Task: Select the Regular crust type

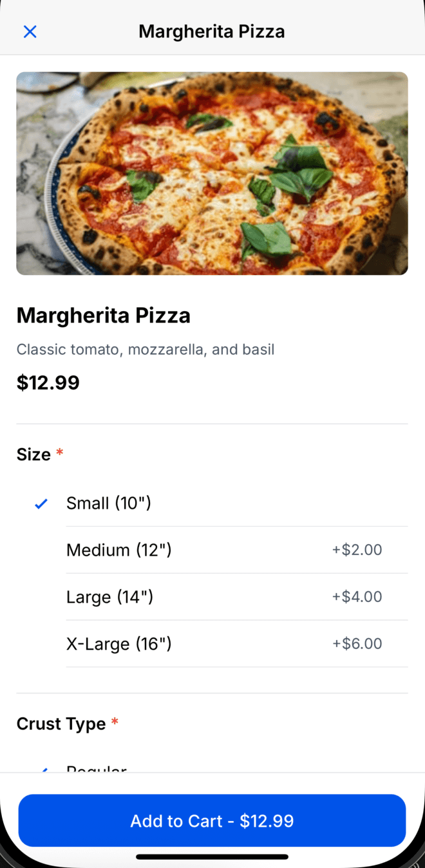Action: [97, 771]
